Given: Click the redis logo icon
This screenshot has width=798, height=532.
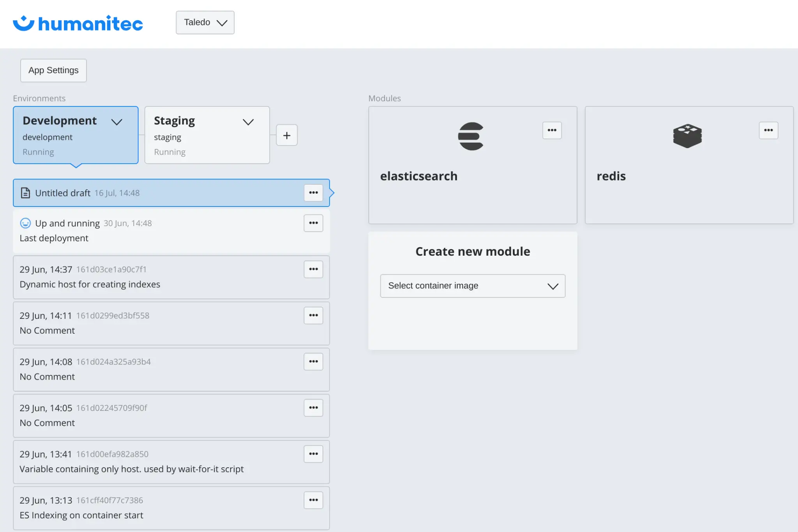Looking at the screenshot, I should pyautogui.click(x=687, y=136).
